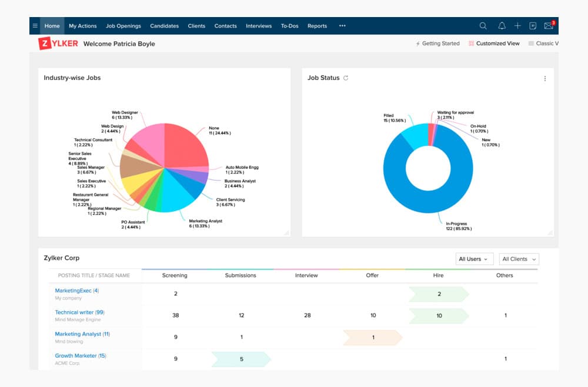Open the Technical writer (99) job posting

pos(79,312)
